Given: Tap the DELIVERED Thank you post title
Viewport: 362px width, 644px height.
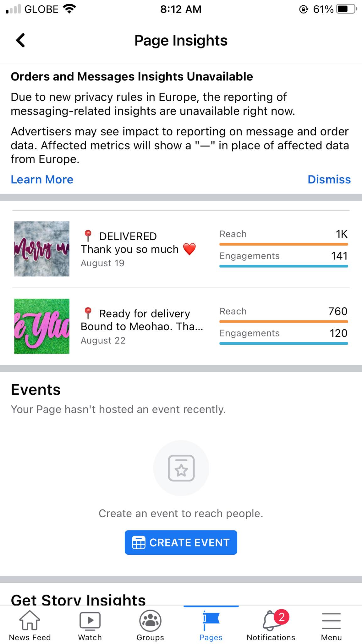Looking at the screenshot, I should tap(138, 243).
